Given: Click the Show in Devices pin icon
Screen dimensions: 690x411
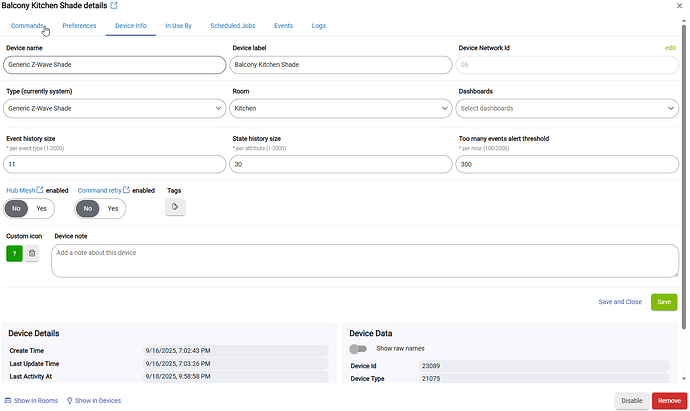Looking at the screenshot, I should [70, 401].
